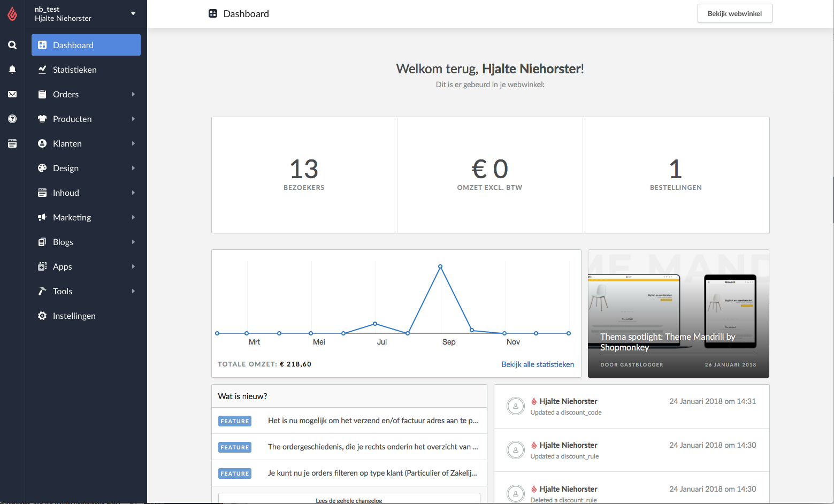Click the Producten t-shirt icon
Viewport: 834px width, 504px height.
(42, 119)
